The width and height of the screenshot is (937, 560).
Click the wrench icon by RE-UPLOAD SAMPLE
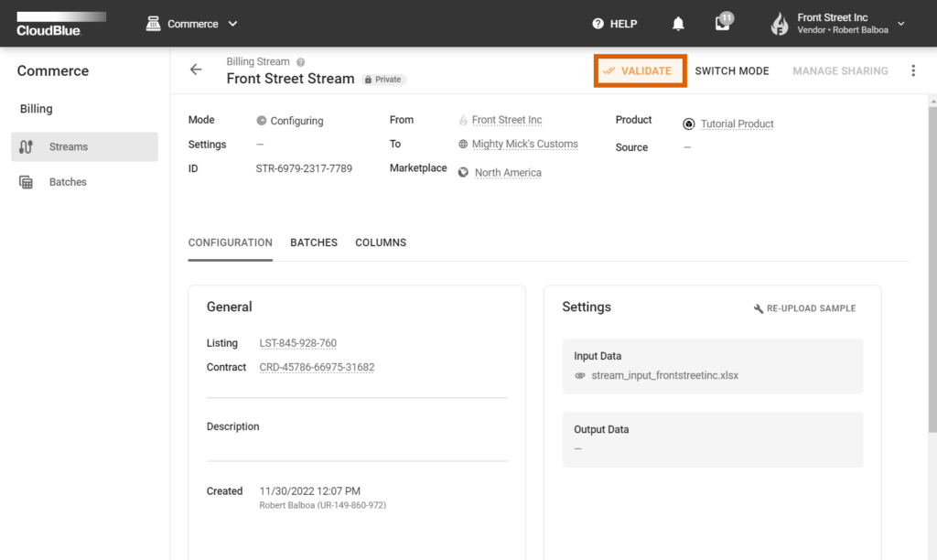point(759,308)
